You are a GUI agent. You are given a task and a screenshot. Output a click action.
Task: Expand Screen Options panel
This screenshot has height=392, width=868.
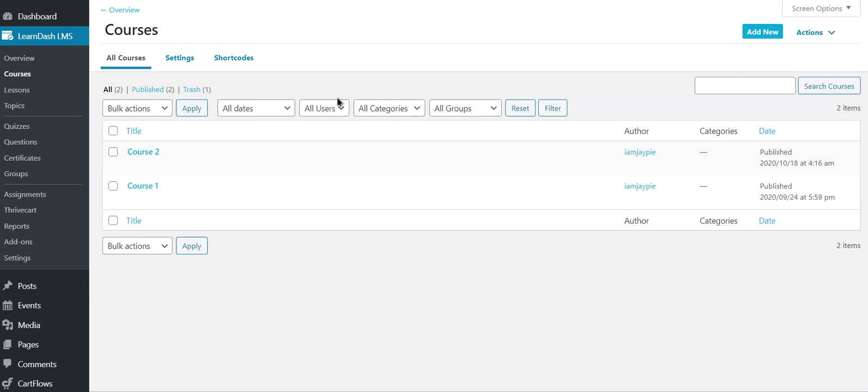point(821,9)
